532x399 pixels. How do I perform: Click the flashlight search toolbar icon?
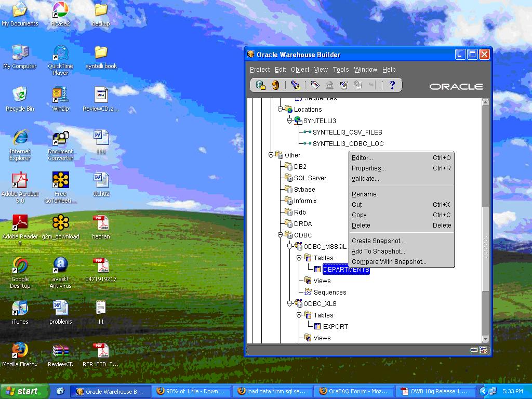[x=295, y=85]
